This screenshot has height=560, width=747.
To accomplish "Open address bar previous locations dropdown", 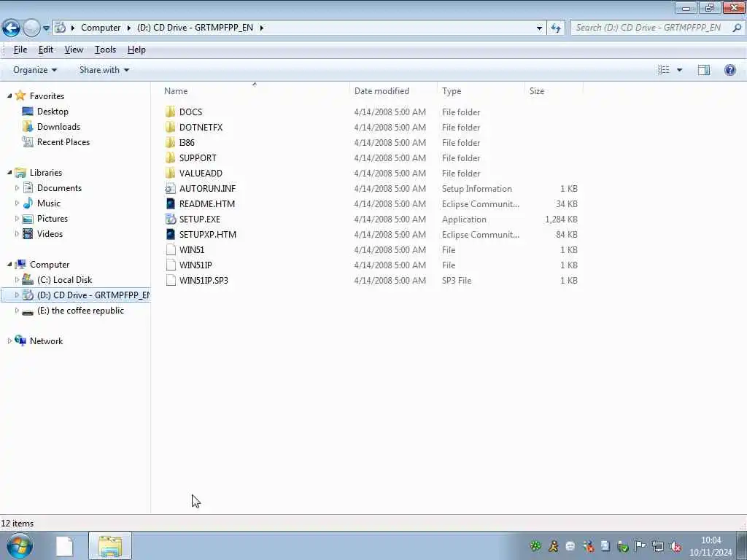I will (539, 28).
